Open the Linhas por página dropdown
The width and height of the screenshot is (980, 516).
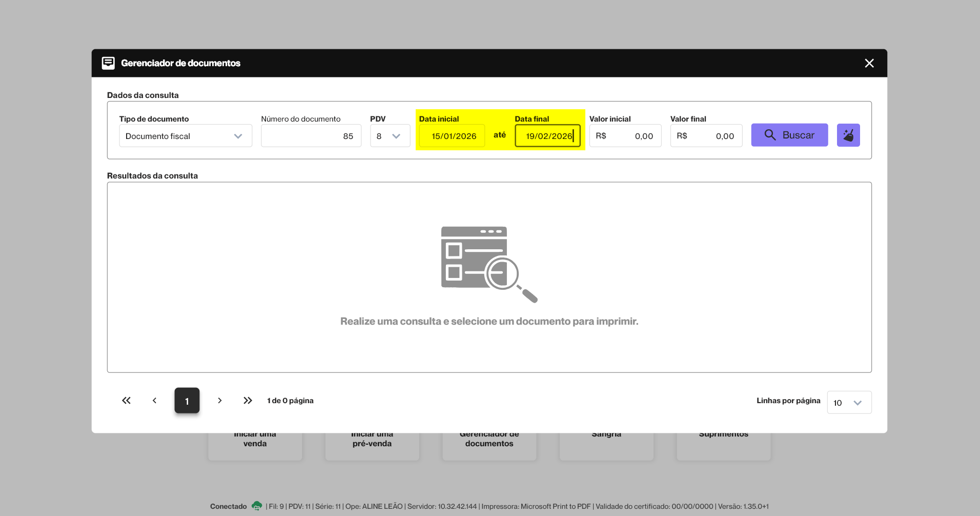849,403
